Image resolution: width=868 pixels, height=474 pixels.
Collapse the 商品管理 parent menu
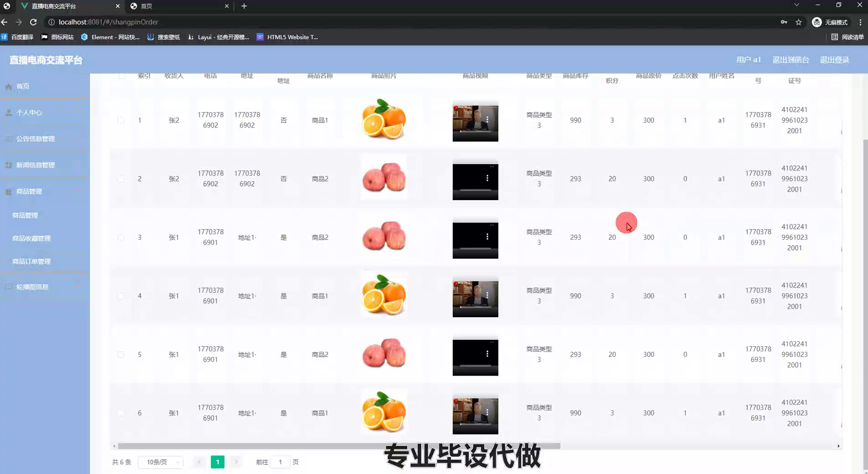(x=45, y=191)
